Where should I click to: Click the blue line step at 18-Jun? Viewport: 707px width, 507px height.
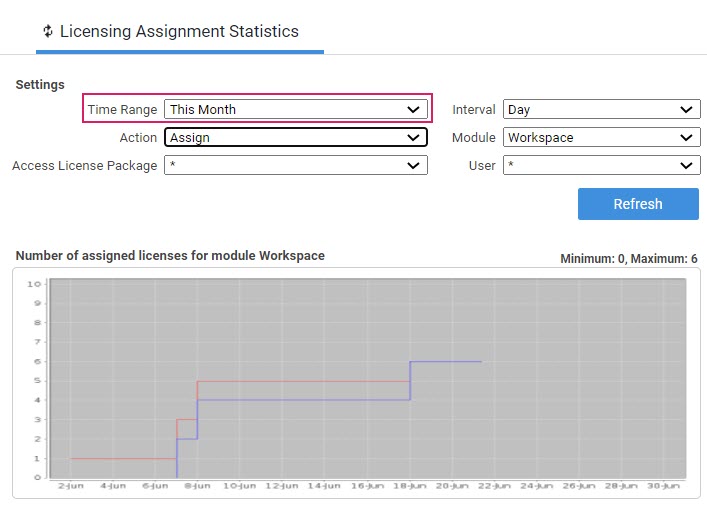click(410, 381)
